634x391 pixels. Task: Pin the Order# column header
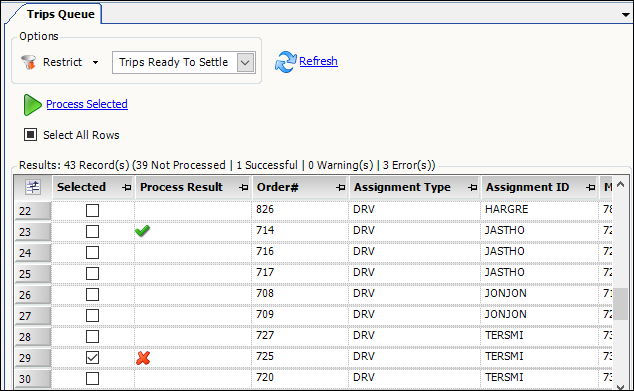[340, 187]
